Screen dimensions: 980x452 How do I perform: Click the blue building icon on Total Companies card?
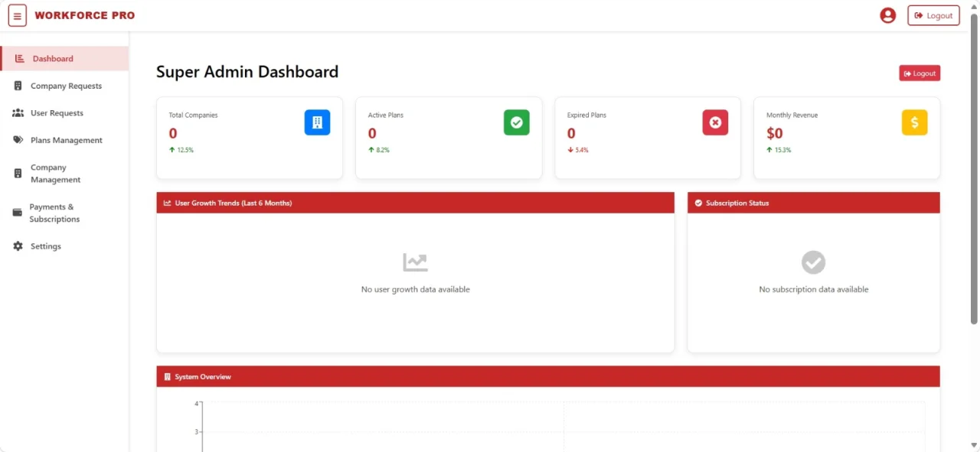317,122
